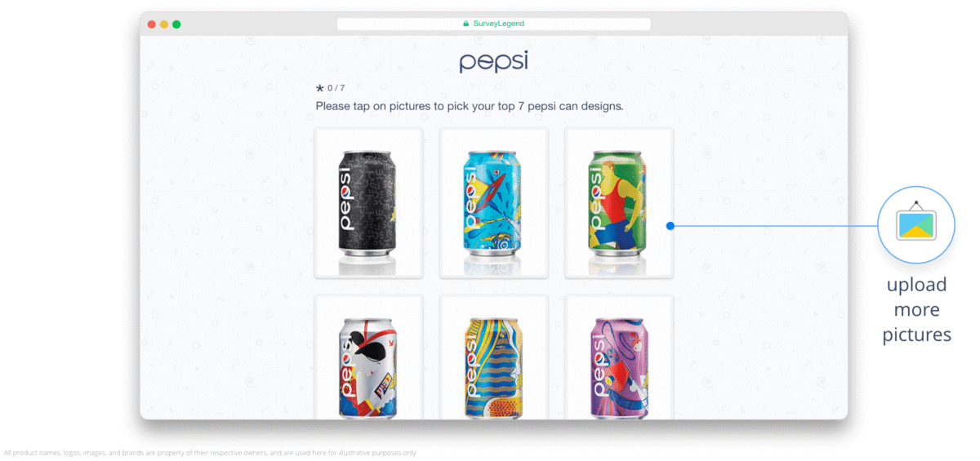Click the star rating counter icon
The image size is (980, 461).
(320, 87)
